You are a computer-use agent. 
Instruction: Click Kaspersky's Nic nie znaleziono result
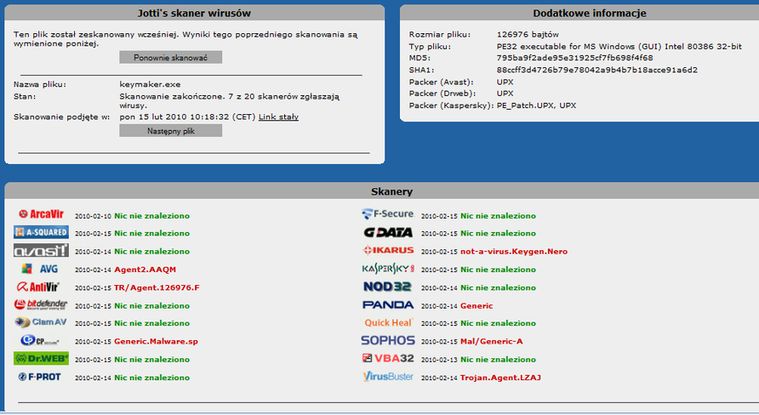(498, 270)
